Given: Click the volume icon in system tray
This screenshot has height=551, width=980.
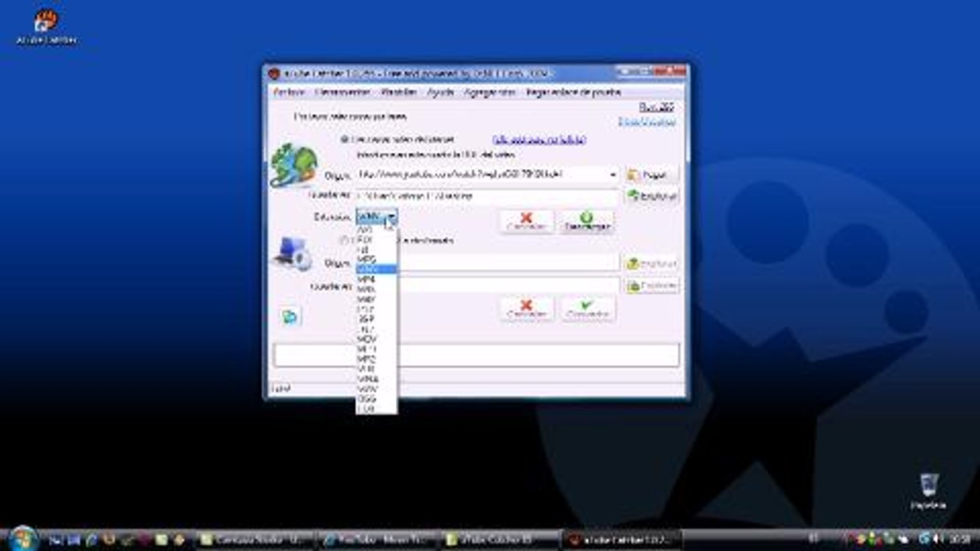Looking at the screenshot, I should (937, 539).
